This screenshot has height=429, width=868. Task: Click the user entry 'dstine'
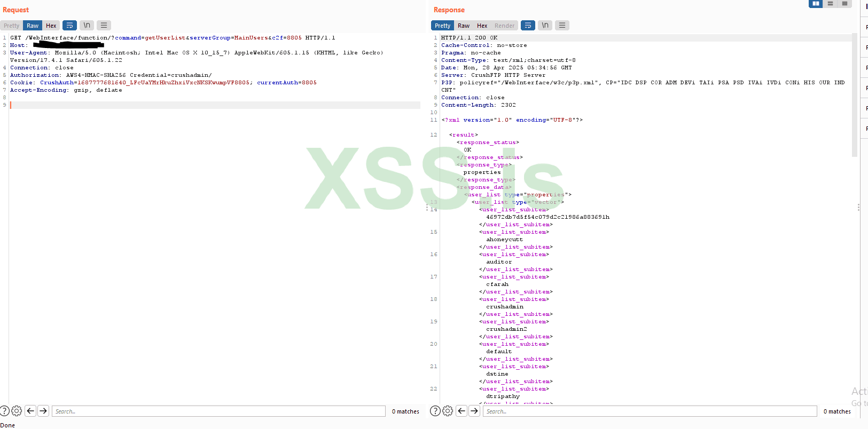[x=497, y=374]
